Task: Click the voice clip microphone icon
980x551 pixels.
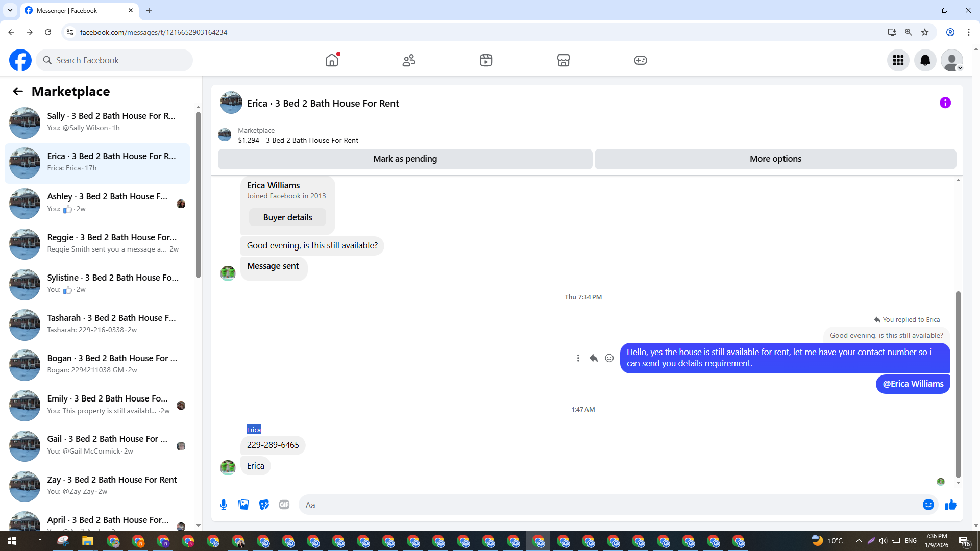Action: [x=224, y=505]
